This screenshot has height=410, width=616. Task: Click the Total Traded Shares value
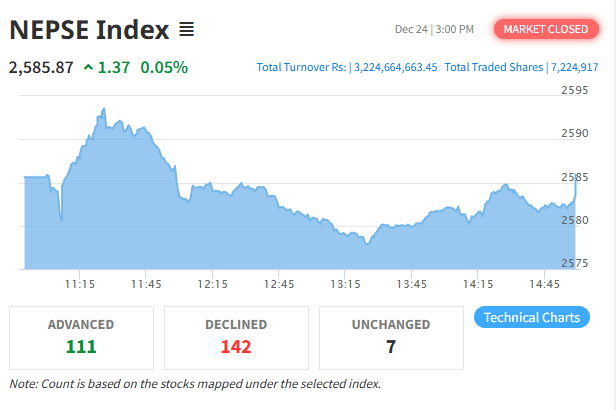(x=574, y=68)
